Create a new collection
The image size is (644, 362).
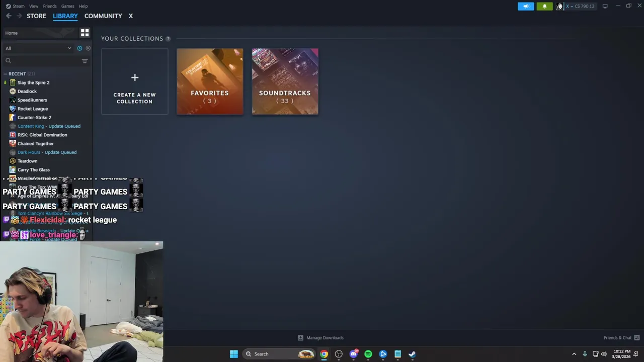[x=134, y=81]
